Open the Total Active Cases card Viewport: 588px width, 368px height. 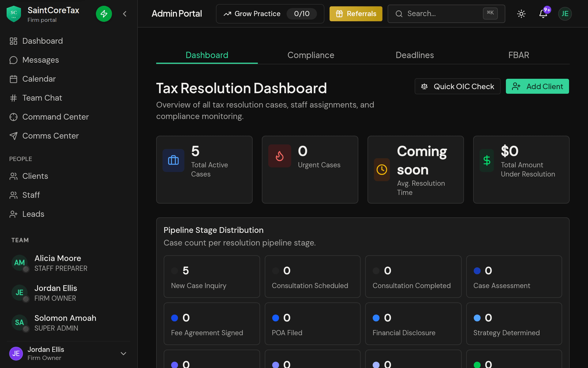[204, 170]
